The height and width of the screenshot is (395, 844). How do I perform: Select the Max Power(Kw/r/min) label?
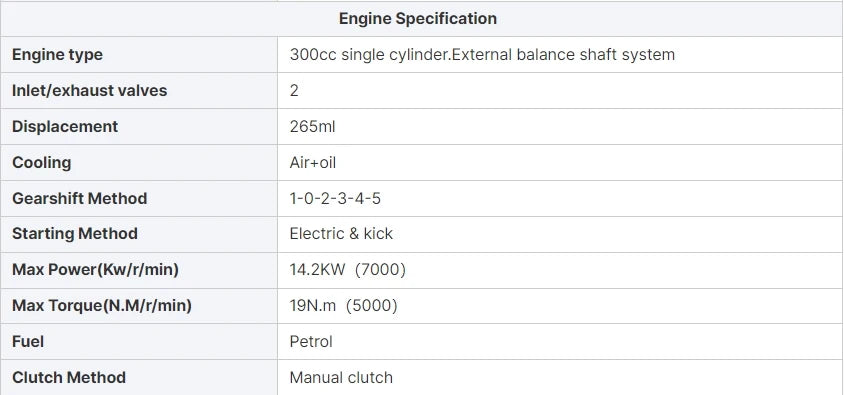95,270
